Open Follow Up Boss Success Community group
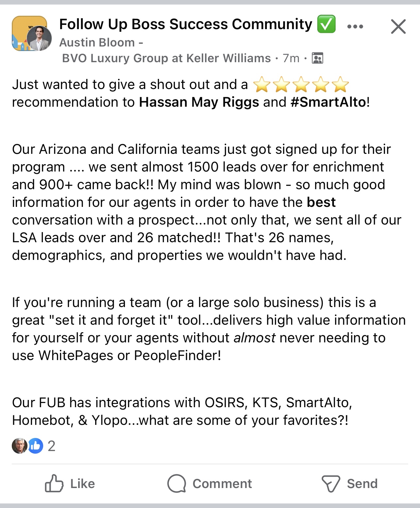The image size is (420, 508). tap(185, 25)
